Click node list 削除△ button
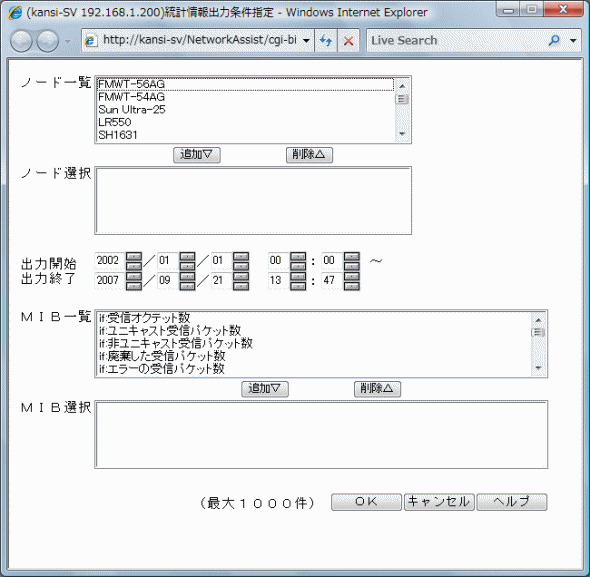The height and width of the screenshot is (577, 590). point(309,155)
